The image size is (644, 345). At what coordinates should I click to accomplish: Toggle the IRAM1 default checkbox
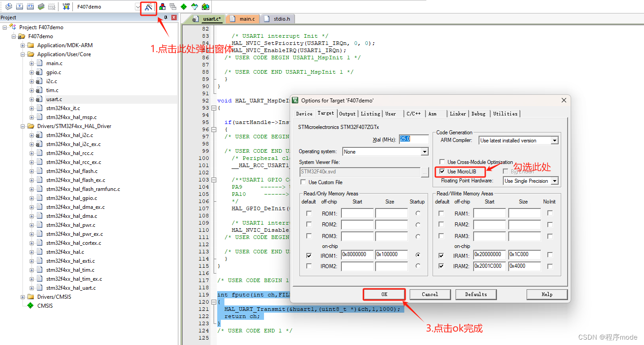pos(441,255)
